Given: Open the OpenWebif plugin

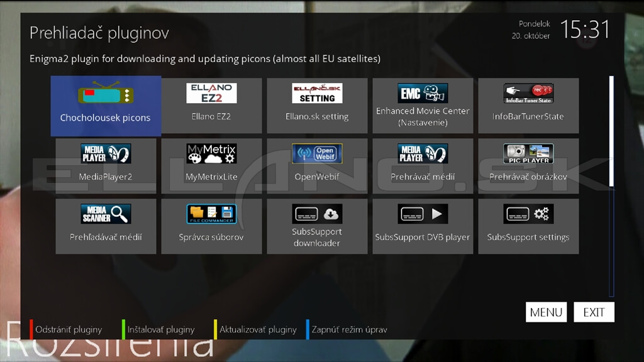Looking at the screenshot, I should click(317, 166).
